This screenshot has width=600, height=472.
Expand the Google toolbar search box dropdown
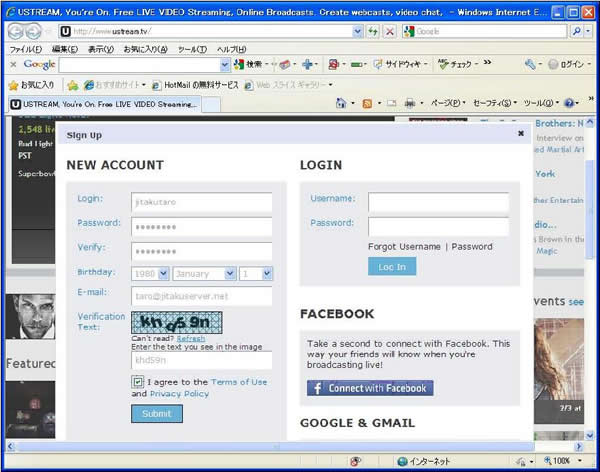pyautogui.click(x=225, y=65)
